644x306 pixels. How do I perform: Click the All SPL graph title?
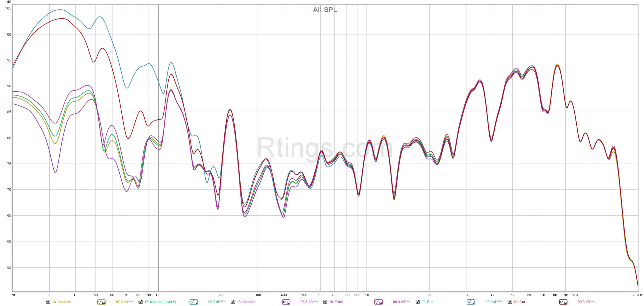[x=325, y=10]
